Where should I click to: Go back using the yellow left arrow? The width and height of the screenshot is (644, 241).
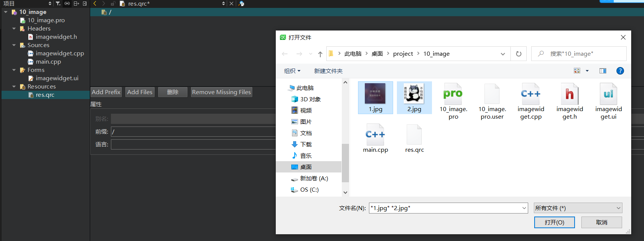[x=95, y=3]
